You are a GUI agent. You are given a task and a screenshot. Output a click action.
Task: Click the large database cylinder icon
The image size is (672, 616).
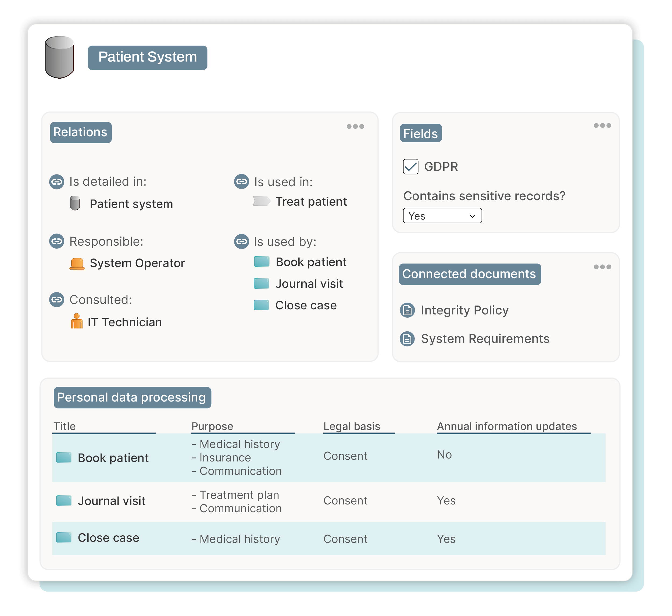coord(59,57)
